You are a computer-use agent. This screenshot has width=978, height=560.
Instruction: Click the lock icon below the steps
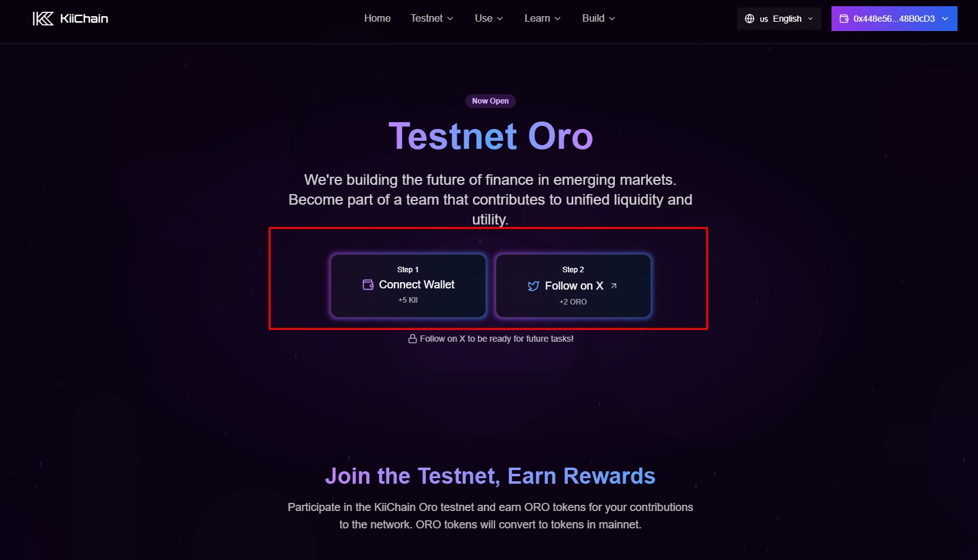pyautogui.click(x=412, y=339)
